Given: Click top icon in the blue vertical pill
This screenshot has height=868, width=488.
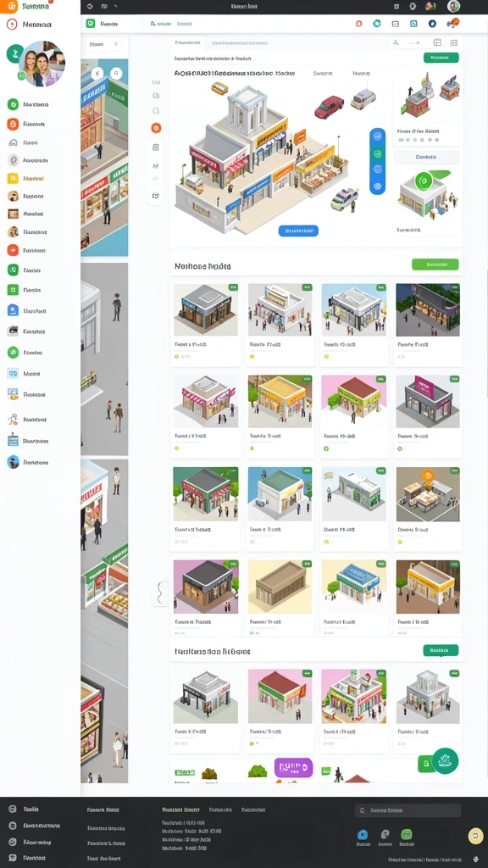Looking at the screenshot, I should [377, 138].
